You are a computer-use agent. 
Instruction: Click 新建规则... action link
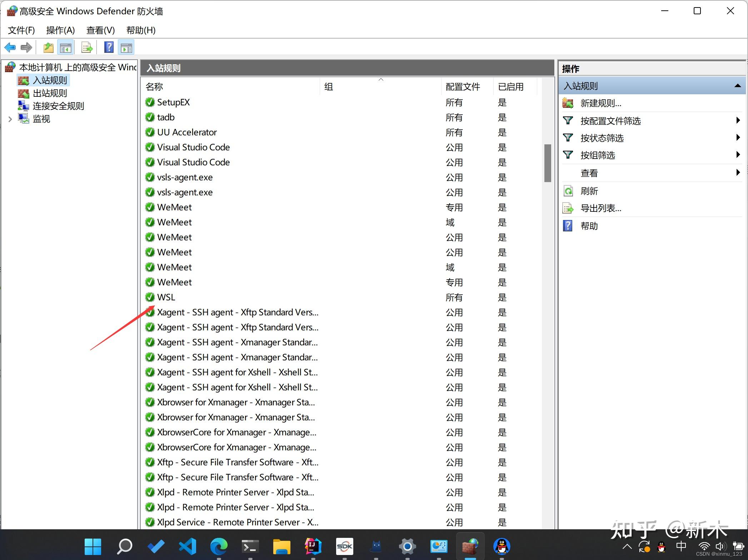tap(601, 103)
